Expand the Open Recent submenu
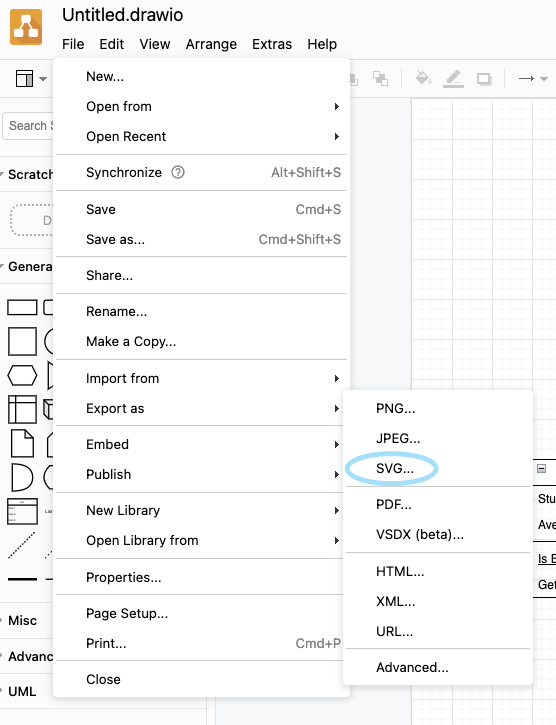This screenshot has height=725, width=556. (x=201, y=136)
